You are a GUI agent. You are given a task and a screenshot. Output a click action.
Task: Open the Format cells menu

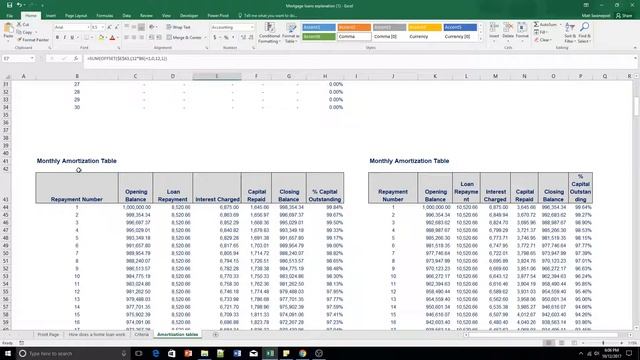click(522, 31)
